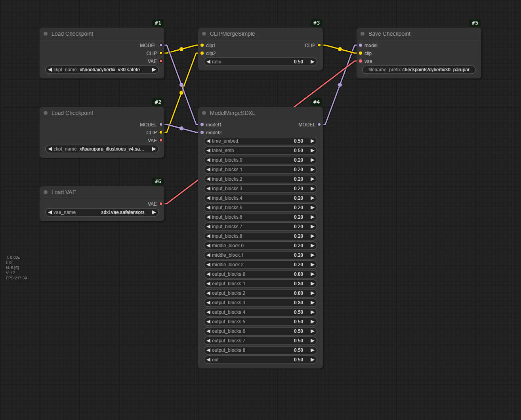Collapse the Save Checkpoint node via title dot

[363, 34]
